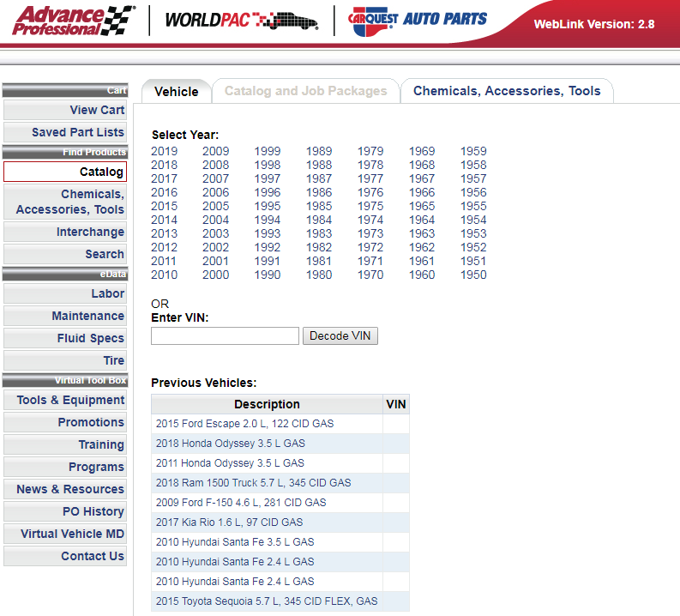This screenshot has height=616, width=680.
Task: Open the Chemicals, Accessories, Tools tab
Action: click(507, 91)
